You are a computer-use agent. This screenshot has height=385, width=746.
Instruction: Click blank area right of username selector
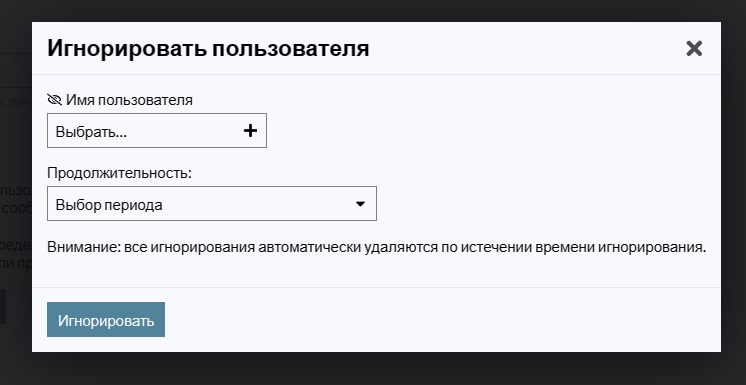pyautogui.click(x=490, y=130)
